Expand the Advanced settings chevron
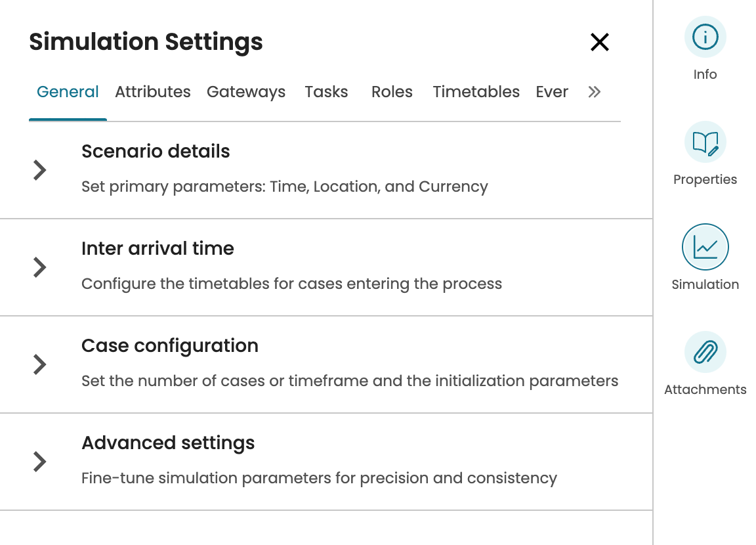The height and width of the screenshot is (545, 756). click(x=40, y=462)
